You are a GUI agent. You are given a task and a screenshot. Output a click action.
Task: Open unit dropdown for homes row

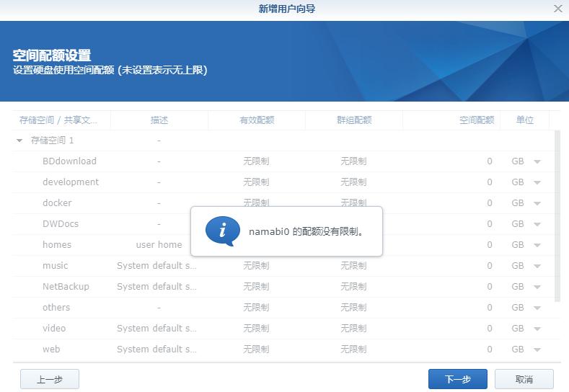[537, 245]
